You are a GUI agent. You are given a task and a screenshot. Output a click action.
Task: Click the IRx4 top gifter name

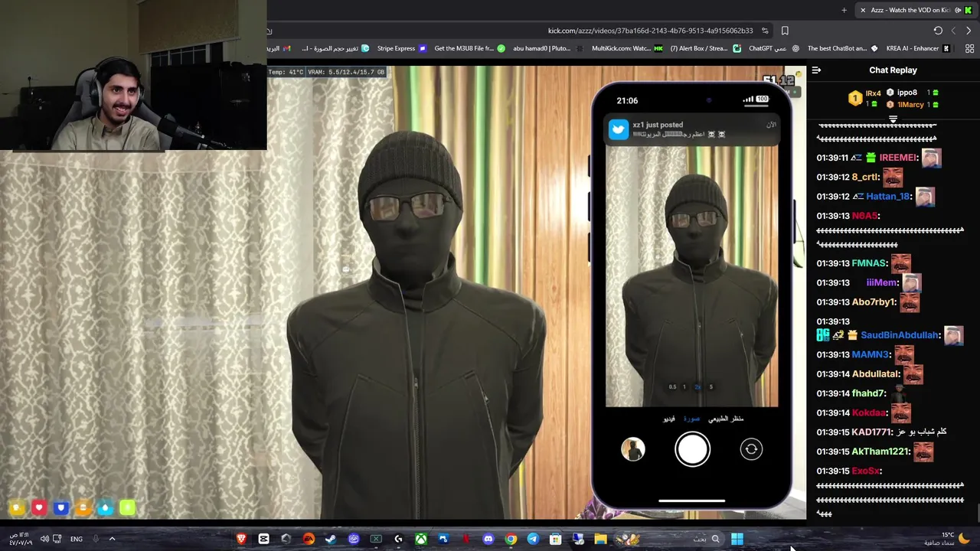click(x=873, y=93)
